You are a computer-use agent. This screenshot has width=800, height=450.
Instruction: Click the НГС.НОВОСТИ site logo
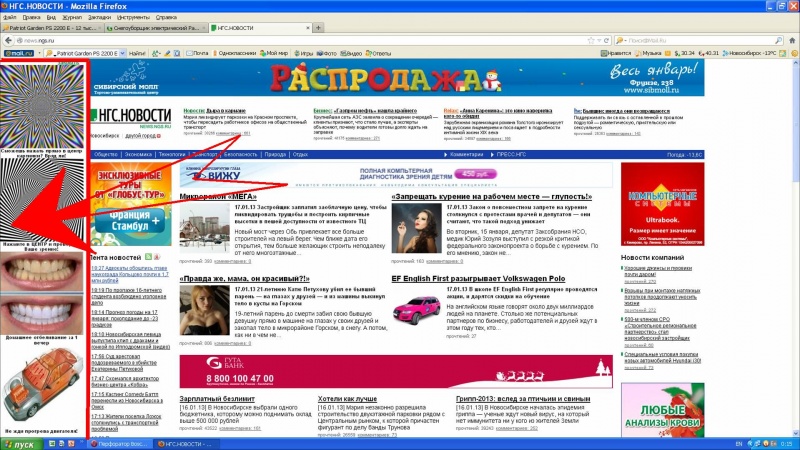click(x=131, y=118)
